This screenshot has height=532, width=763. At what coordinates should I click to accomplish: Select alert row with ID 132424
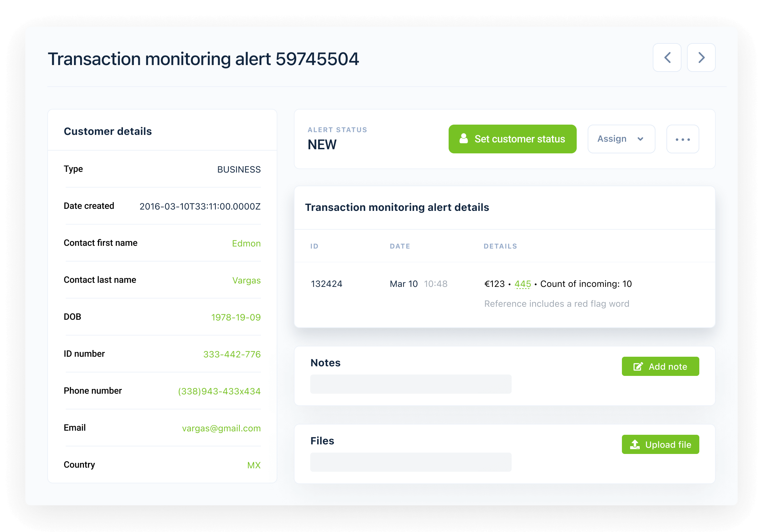click(x=327, y=283)
